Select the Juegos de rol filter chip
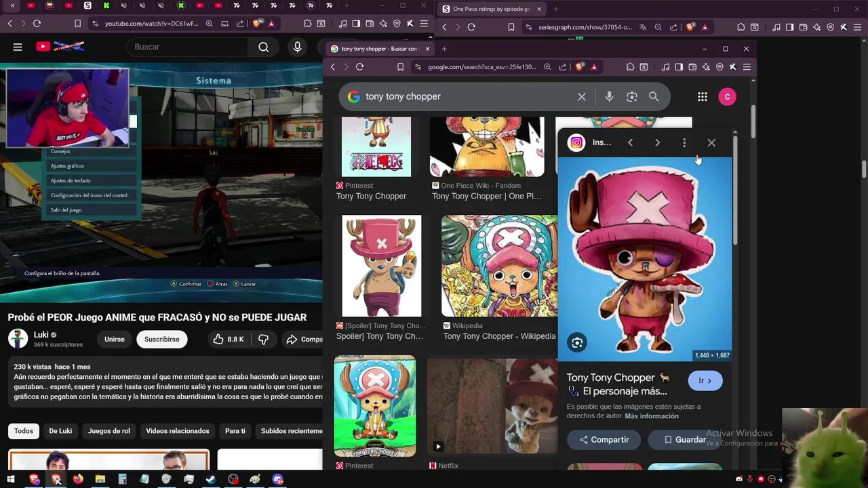Screen dimensions: 868x488 click(x=109, y=431)
